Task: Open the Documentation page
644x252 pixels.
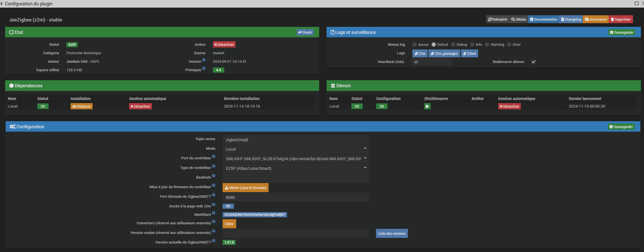Action: pos(543,19)
